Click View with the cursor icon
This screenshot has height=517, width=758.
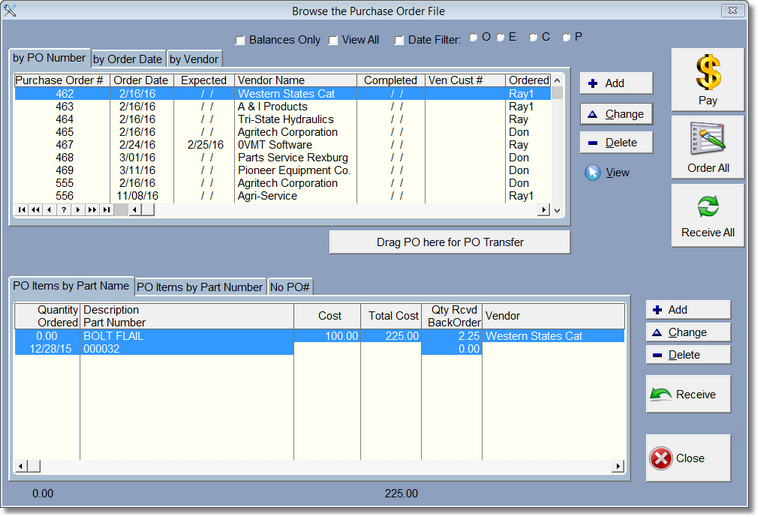pos(608,172)
